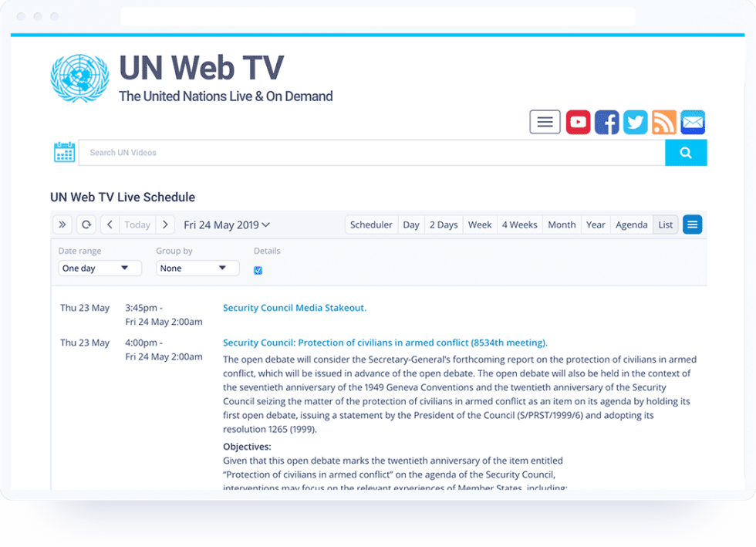756x547 pixels.
Task: Open the hamburger navigation menu
Action: [545, 122]
